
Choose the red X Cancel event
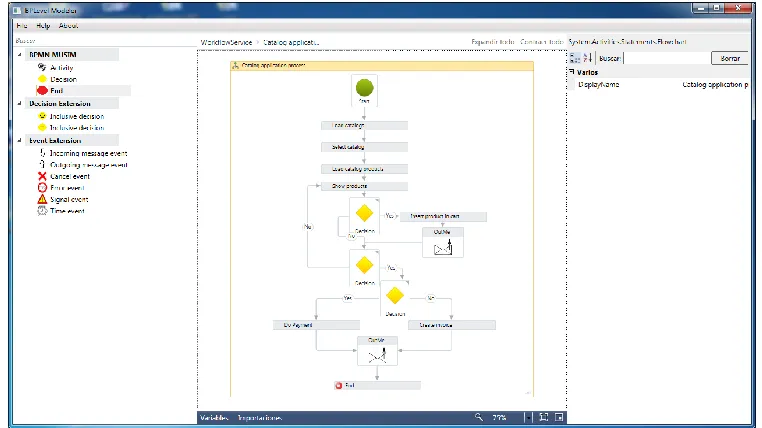pyautogui.click(x=42, y=176)
